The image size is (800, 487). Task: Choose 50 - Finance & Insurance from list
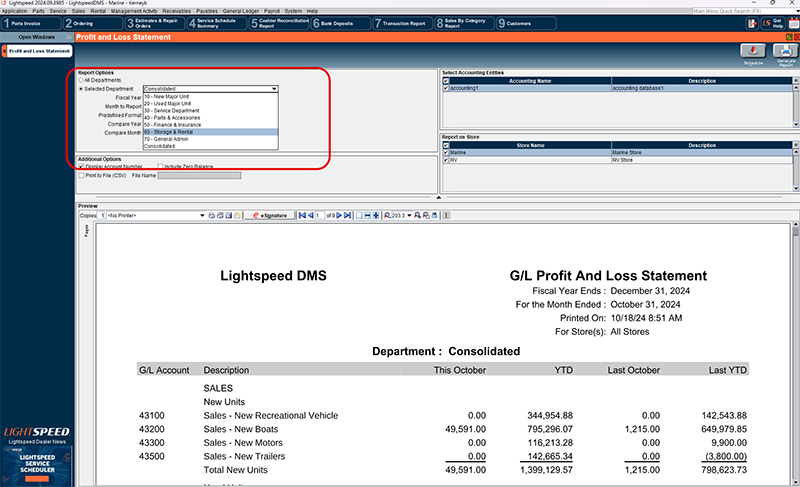(211, 125)
